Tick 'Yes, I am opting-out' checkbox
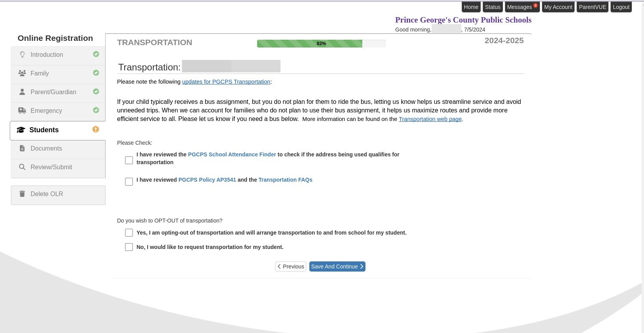 tap(129, 233)
